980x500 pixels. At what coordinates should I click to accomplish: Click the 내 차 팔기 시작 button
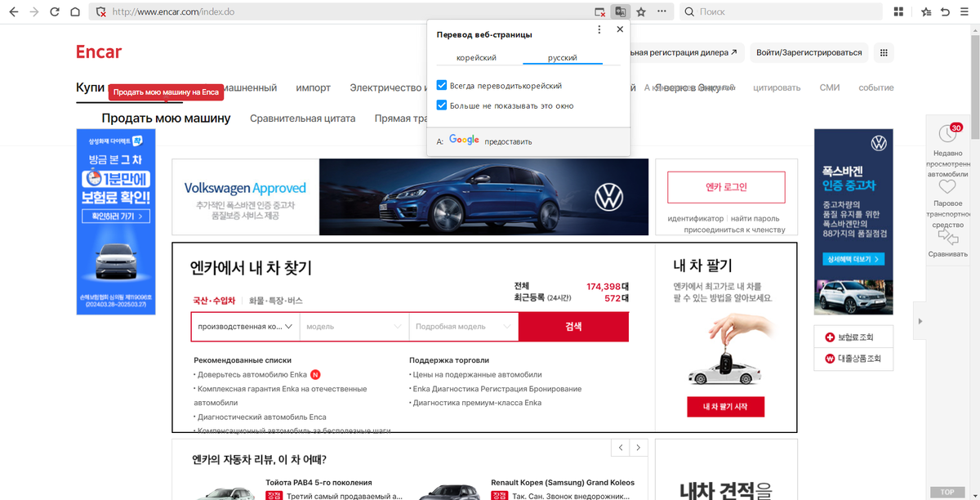[x=726, y=406]
